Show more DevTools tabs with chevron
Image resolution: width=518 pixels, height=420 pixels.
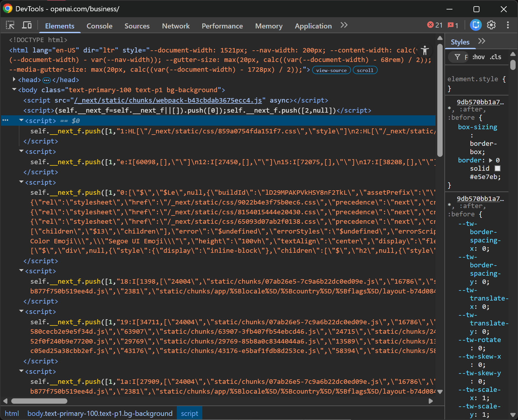coord(344,25)
